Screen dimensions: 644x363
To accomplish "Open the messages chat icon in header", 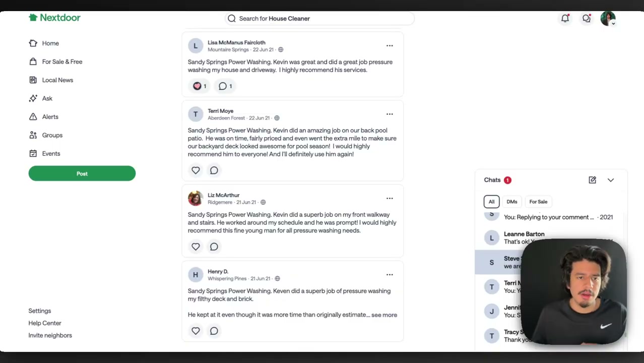I will click(x=586, y=18).
